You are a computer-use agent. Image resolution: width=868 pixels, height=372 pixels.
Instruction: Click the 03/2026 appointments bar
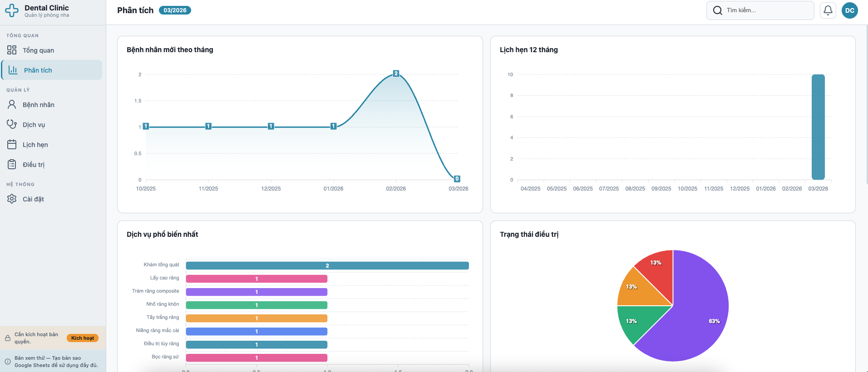click(x=818, y=127)
